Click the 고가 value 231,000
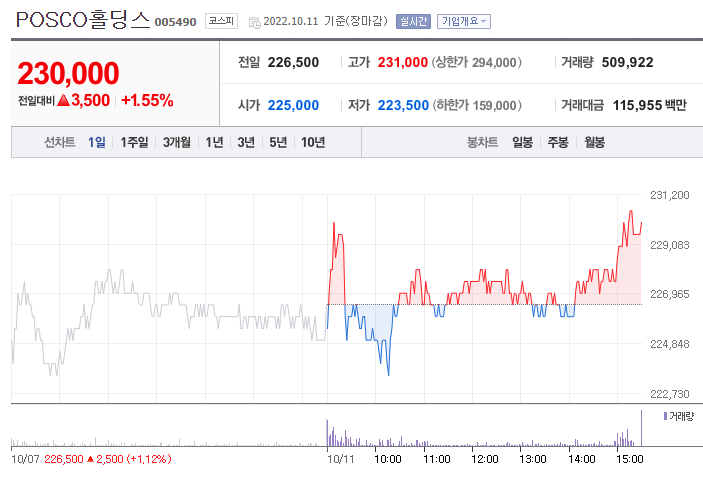The image size is (703, 478). pos(403,62)
